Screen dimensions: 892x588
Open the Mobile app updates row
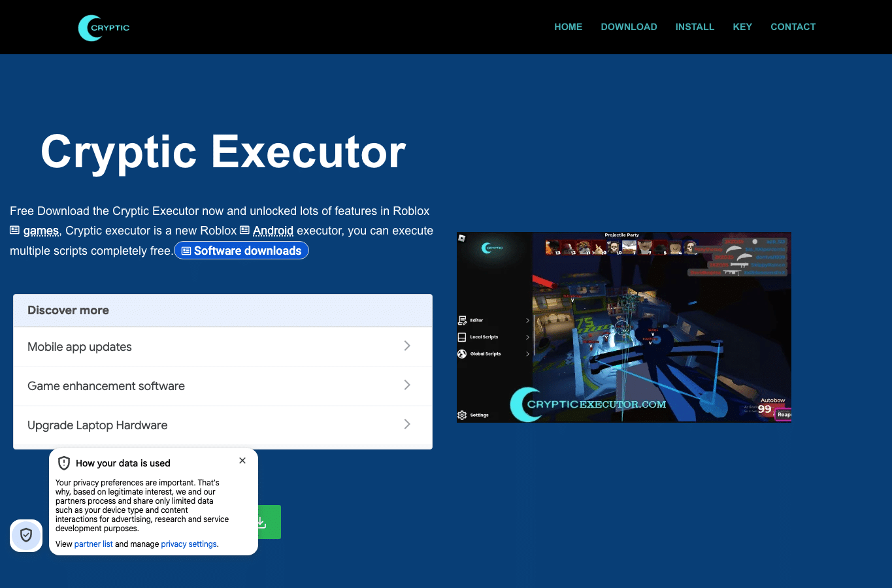pos(223,347)
